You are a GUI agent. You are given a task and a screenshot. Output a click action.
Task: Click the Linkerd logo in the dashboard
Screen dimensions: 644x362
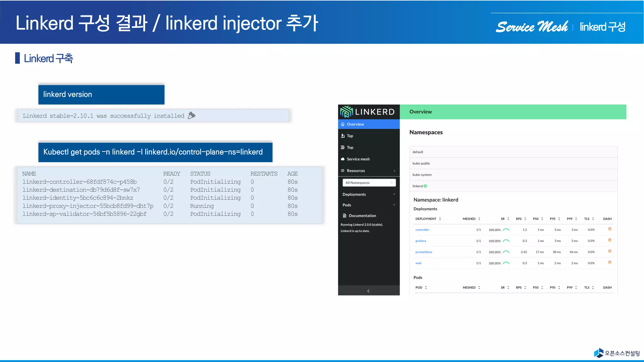367,112
